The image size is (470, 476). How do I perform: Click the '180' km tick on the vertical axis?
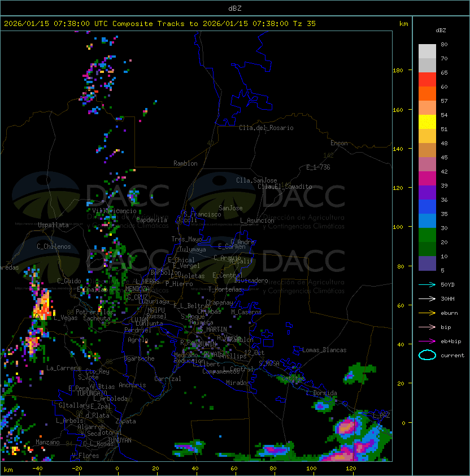tap(398, 71)
